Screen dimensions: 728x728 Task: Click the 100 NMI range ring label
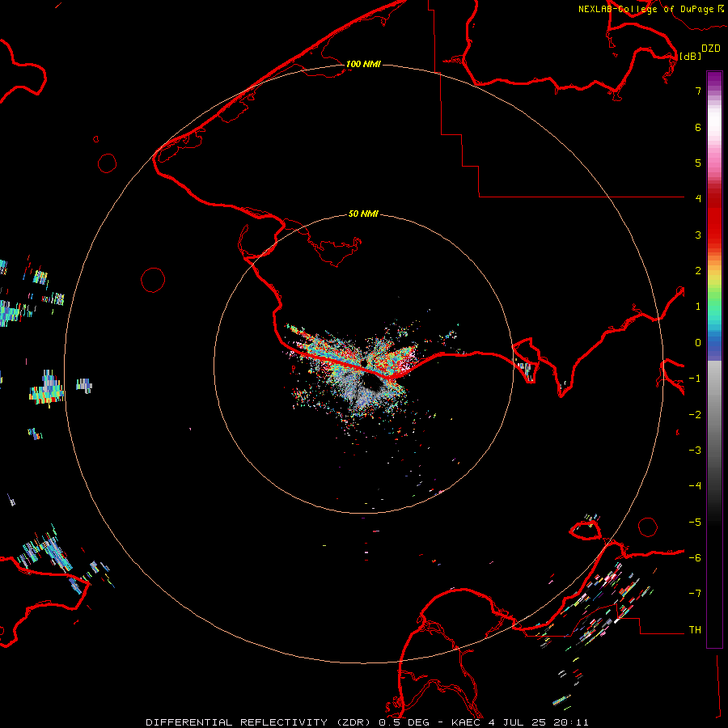(363, 64)
